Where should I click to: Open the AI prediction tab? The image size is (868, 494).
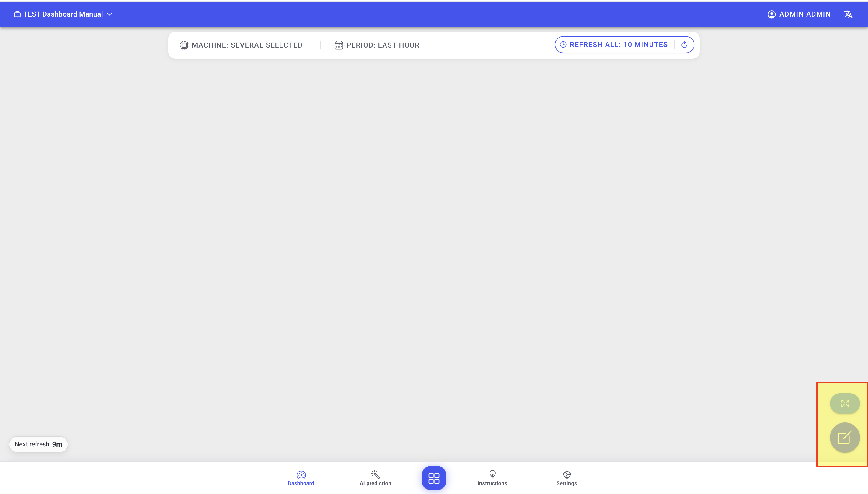375,478
